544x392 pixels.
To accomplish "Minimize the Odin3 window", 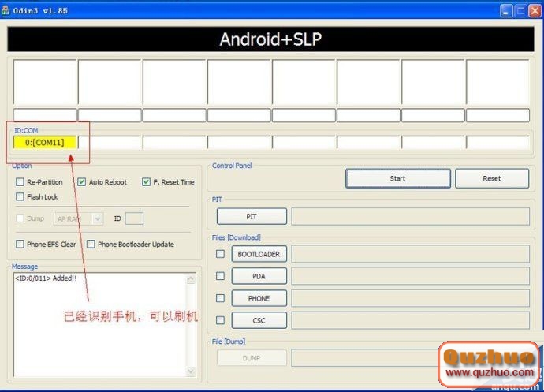I will point(506,11).
